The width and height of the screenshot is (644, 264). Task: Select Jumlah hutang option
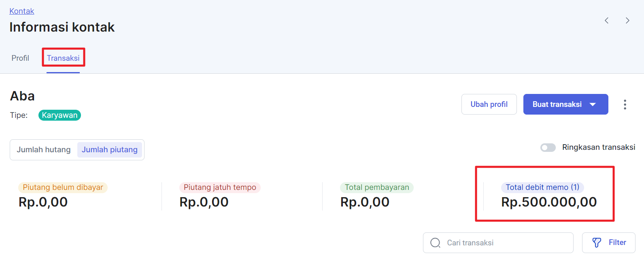pos(44,150)
